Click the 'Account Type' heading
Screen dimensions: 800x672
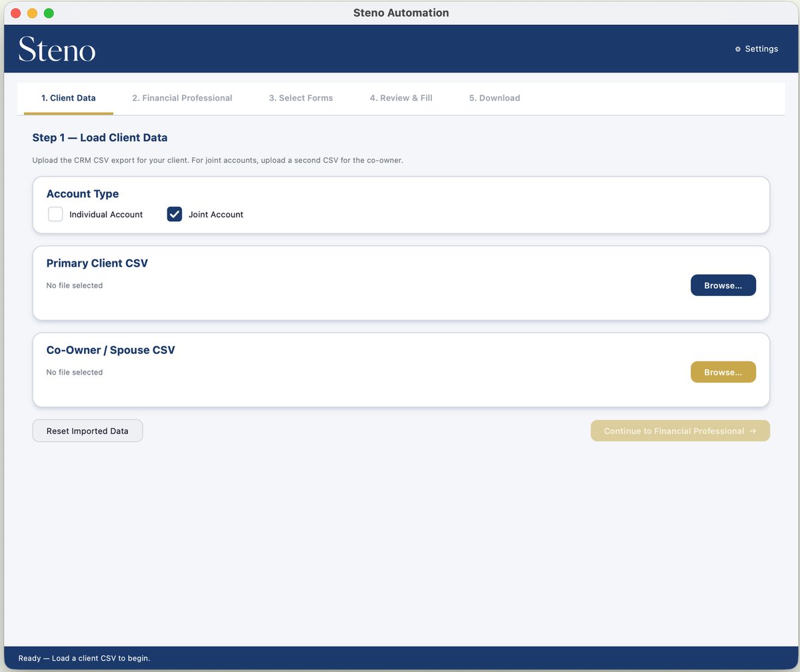click(83, 194)
